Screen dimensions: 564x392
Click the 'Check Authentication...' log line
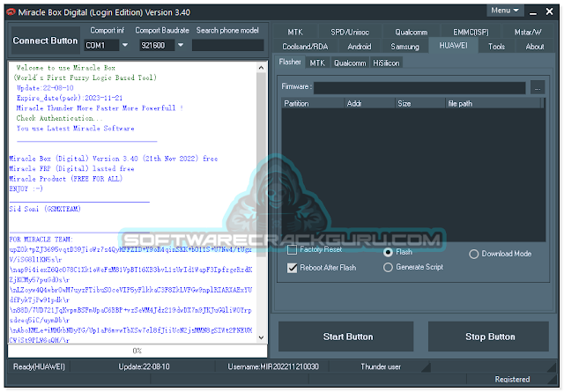(59, 118)
